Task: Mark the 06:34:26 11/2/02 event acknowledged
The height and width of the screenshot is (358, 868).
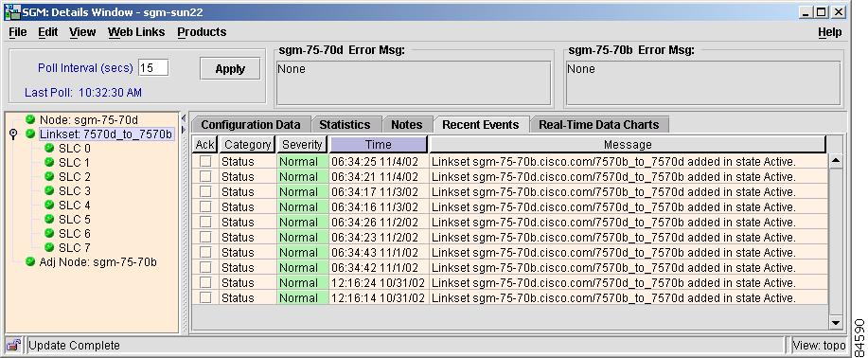Action: click(205, 222)
